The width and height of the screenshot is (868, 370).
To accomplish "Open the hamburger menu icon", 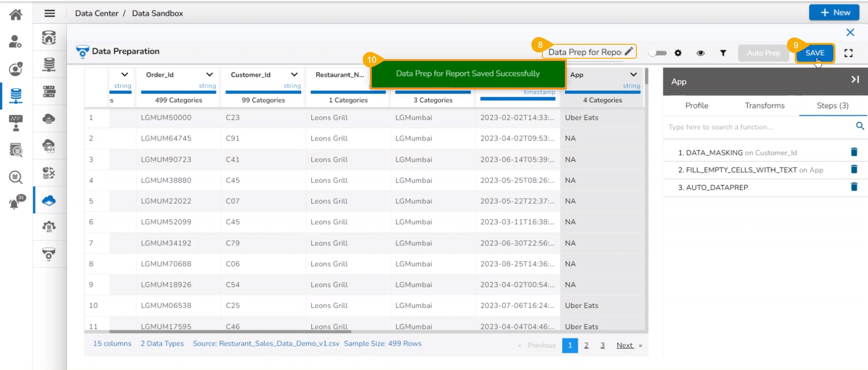I will point(50,14).
